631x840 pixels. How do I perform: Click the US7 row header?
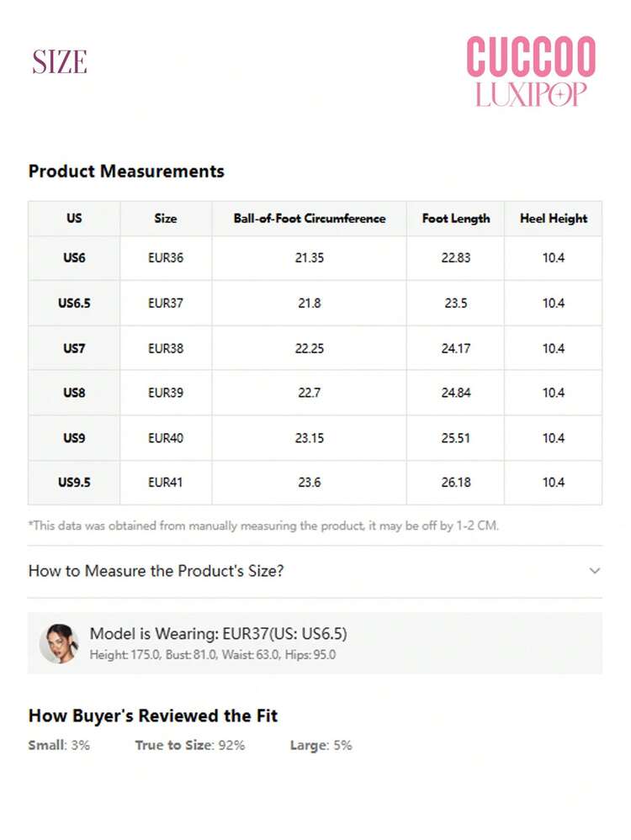click(x=74, y=348)
